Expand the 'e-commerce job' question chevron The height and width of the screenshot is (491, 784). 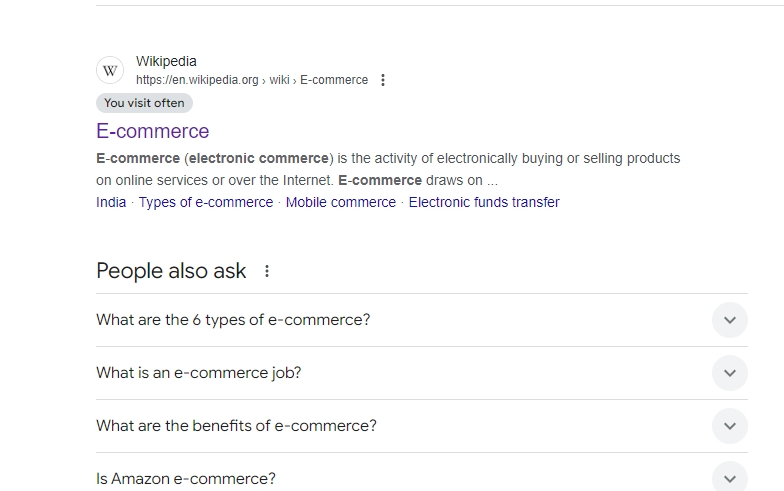click(730, 373)
